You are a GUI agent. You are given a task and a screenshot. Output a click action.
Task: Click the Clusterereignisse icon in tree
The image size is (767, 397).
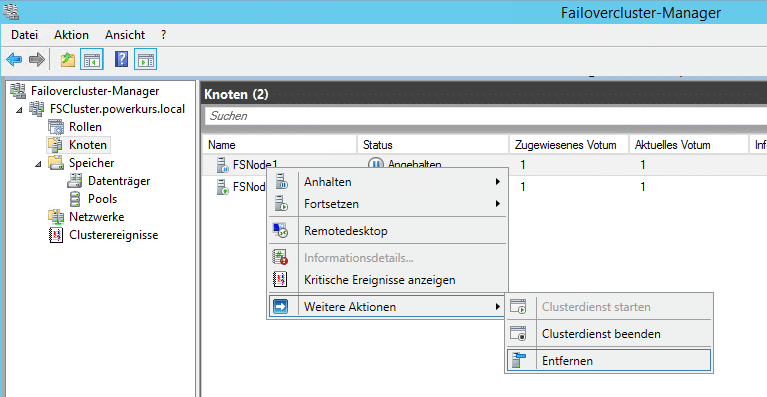pos(56,235)
